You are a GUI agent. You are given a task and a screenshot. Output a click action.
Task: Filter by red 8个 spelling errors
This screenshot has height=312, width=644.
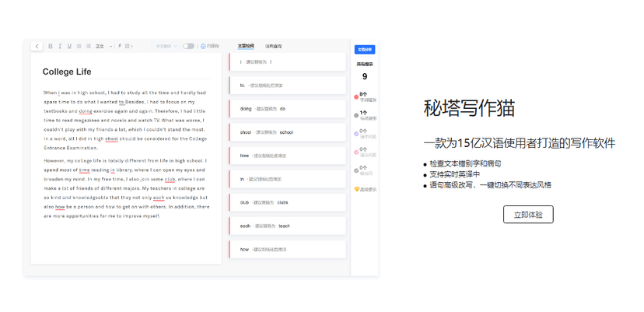pos(365,97)
